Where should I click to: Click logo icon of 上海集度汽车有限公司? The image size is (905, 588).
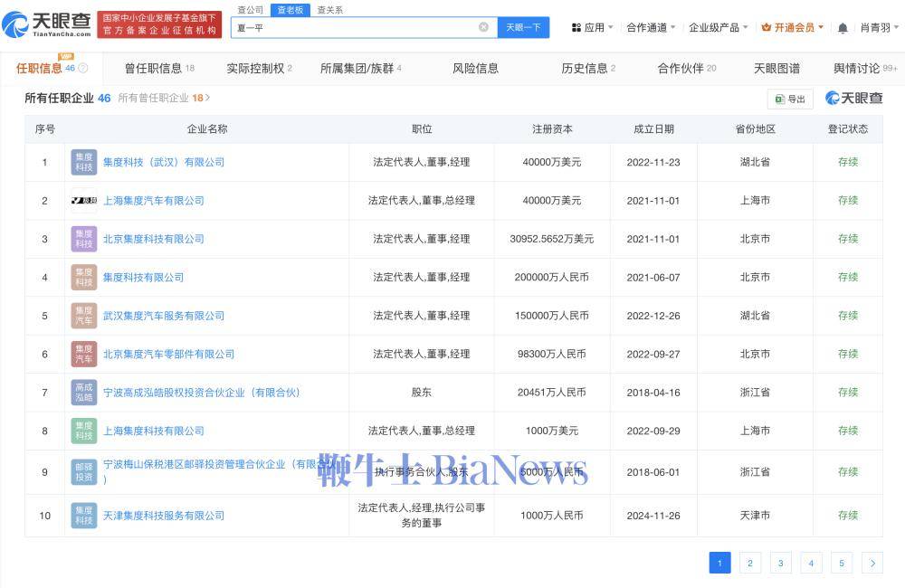[83, 201]
